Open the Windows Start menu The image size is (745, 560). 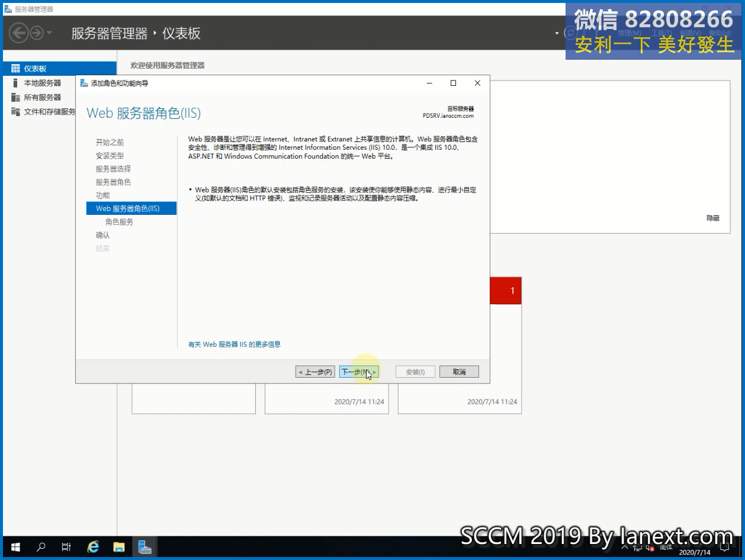pos(16,548)
